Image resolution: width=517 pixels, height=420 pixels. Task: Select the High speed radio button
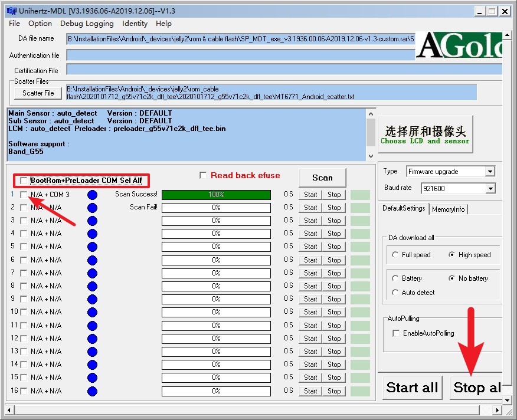click(x=451, y=254)
